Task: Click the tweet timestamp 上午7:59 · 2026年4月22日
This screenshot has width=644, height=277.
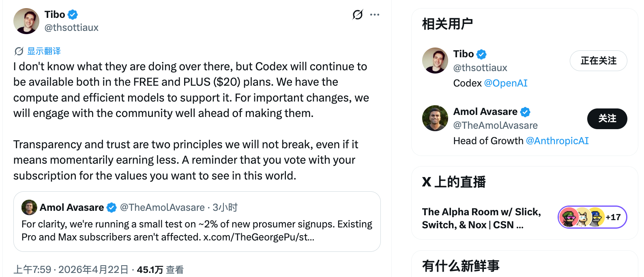Action: coord(71,270)
